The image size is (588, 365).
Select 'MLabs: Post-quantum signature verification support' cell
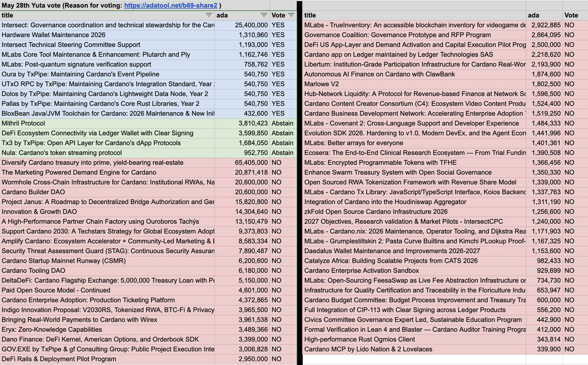pyautogui.click(x=107, y=64)
